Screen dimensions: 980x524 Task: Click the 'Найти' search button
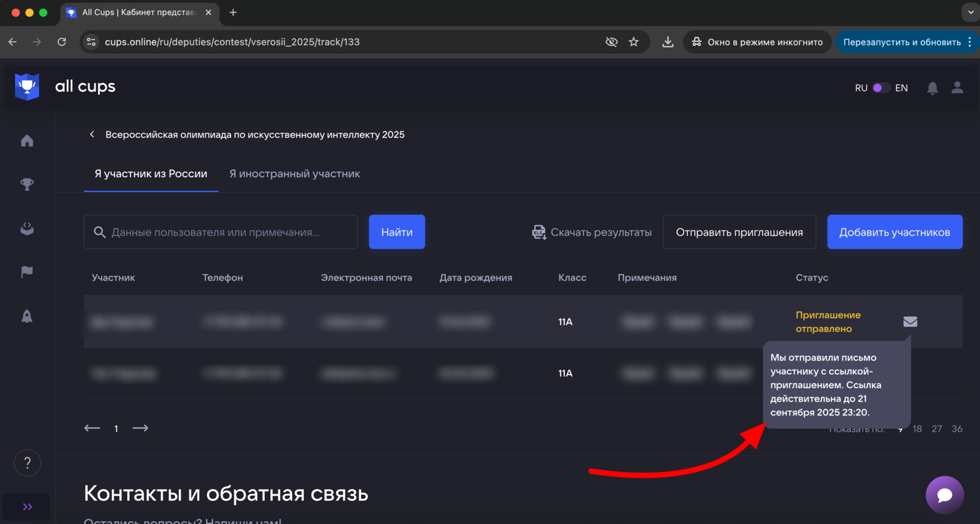397,232
